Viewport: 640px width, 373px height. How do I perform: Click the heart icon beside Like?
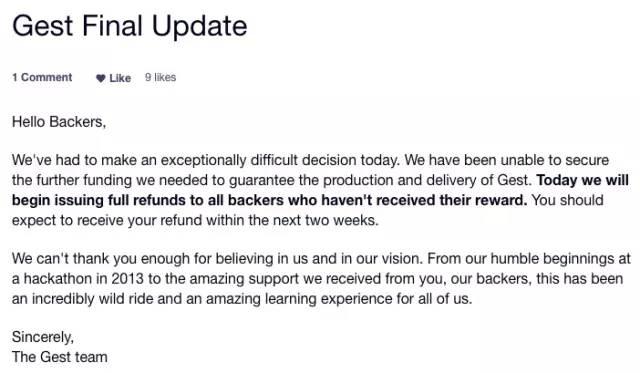click(x=100, y=78)
